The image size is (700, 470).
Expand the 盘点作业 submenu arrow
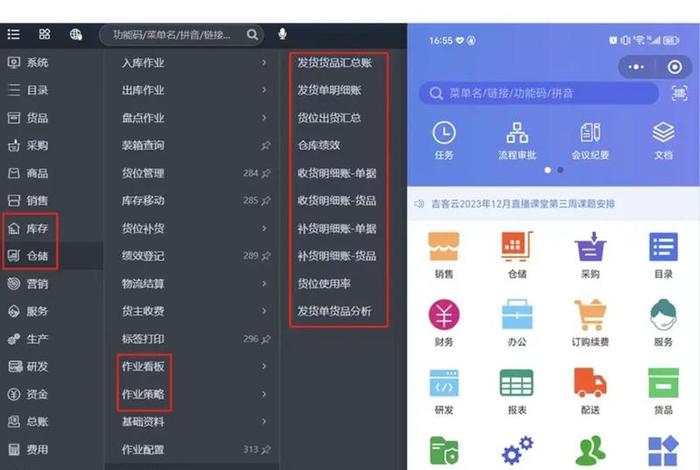pyautogui.click(x=264, y=118)
